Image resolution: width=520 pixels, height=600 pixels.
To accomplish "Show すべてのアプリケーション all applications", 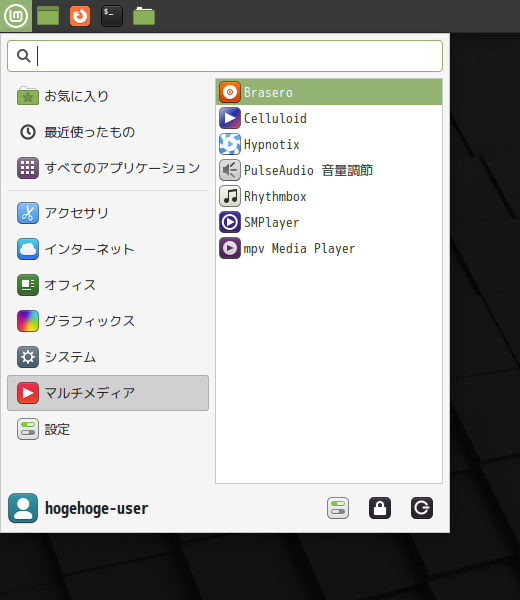I will point(108,168).
